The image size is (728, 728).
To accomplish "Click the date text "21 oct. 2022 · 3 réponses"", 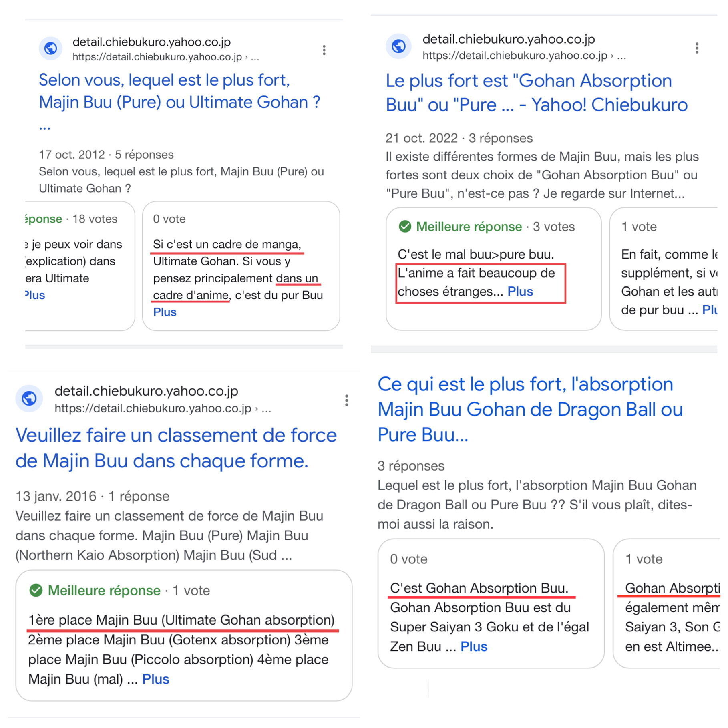I will 459,138.
